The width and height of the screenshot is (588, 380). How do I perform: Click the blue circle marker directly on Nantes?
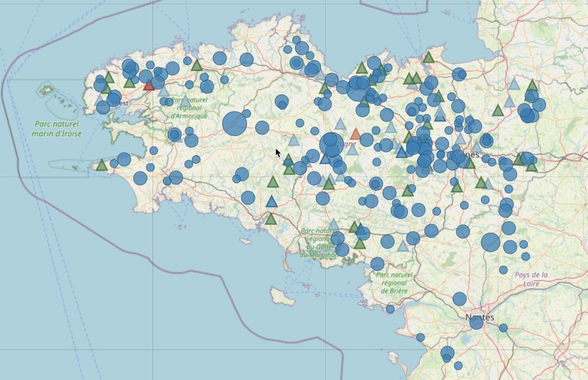[477, 322]
